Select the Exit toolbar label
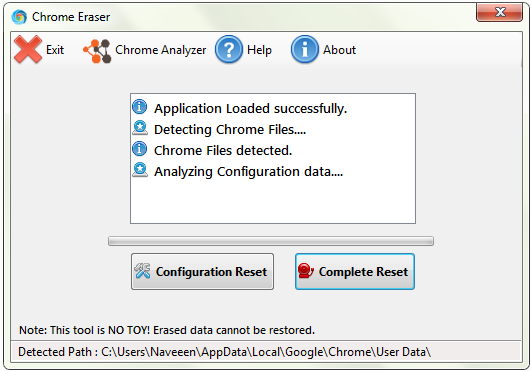The image size is (531, 371). (x=55, y=50)
